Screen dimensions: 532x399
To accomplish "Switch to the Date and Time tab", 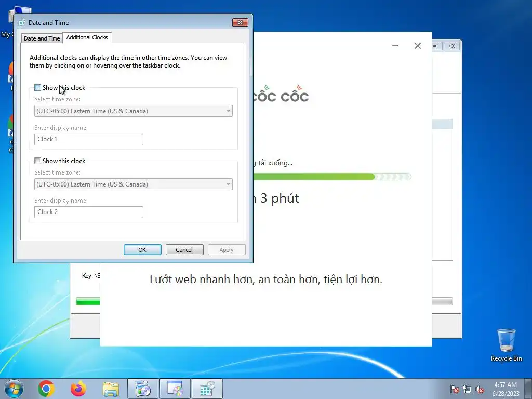I will pos(42,38).
